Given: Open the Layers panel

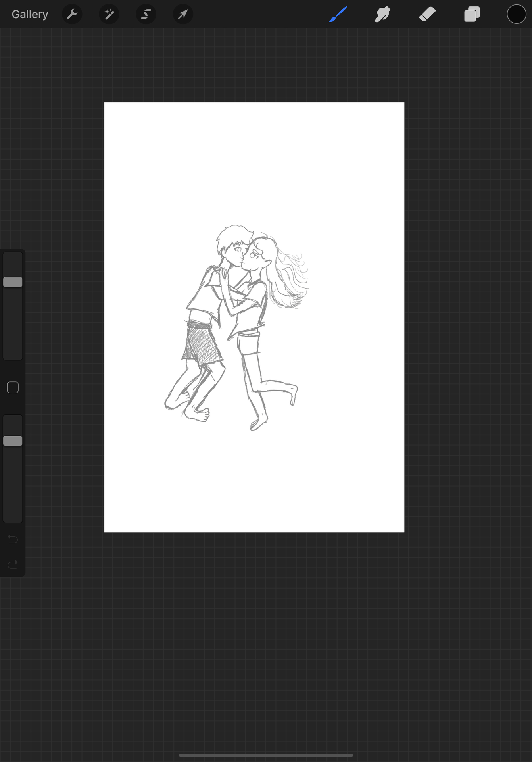Looking at the screenshot, I should [x=472, y=14].
